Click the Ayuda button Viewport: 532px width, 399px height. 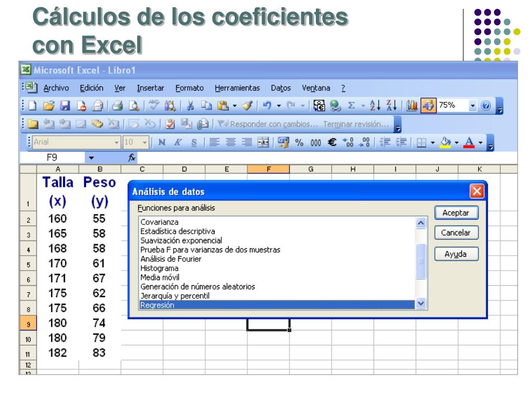click(456, 254)
